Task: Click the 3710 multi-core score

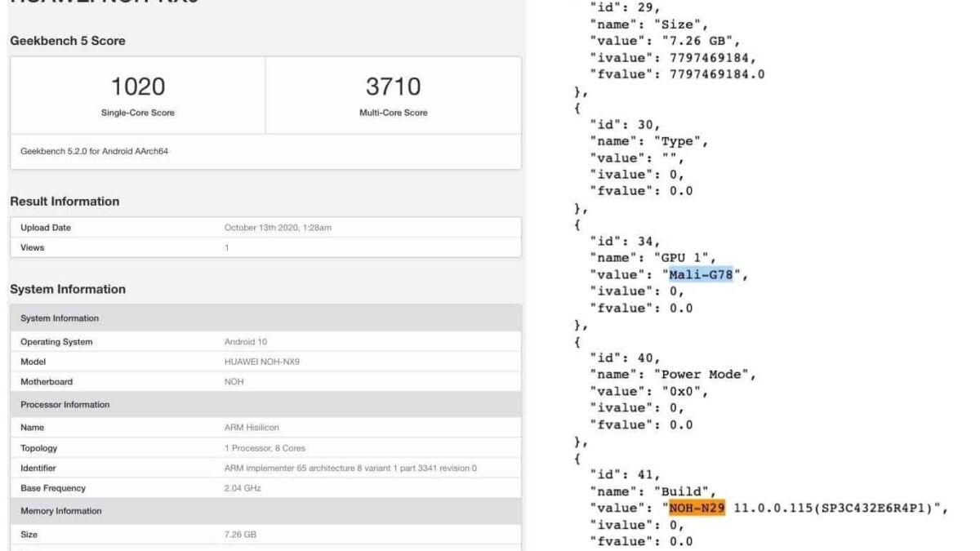Action: coord(393,87)
